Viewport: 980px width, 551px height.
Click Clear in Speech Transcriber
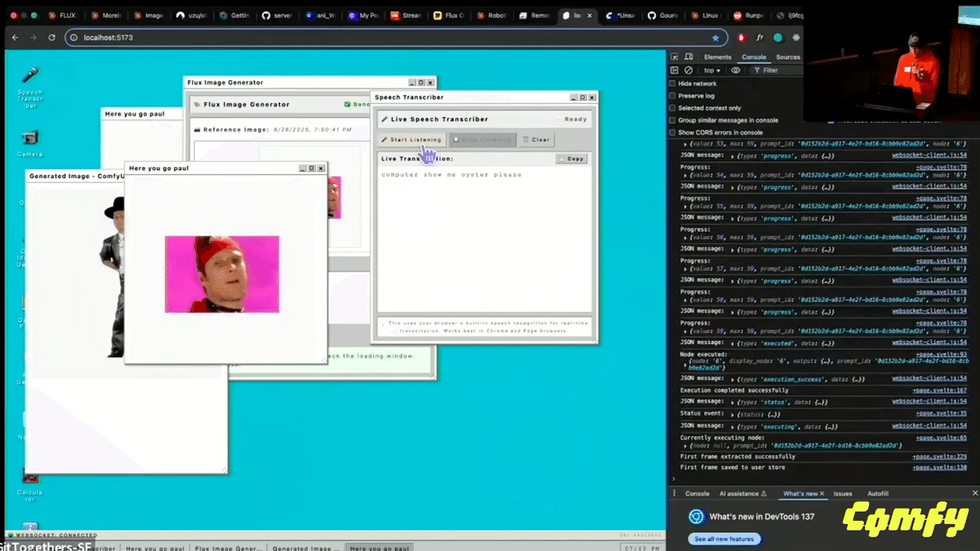pos(537,140)
